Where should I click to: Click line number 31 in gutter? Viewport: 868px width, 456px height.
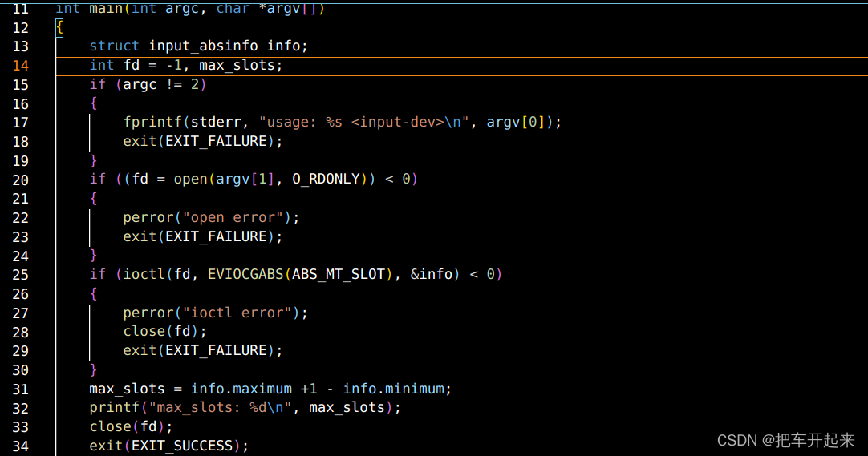[x=21, y=389]
